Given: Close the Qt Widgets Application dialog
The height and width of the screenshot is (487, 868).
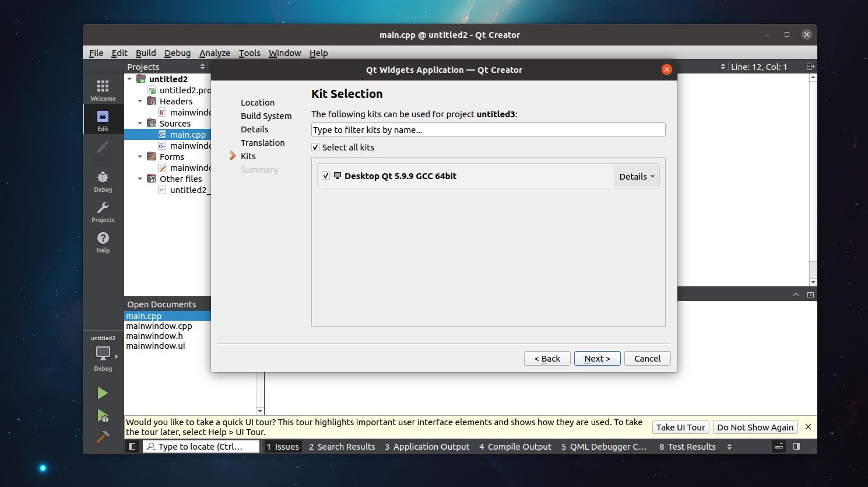Looking at the screenshot, I should pyautogui.click(x=666, y=69).
